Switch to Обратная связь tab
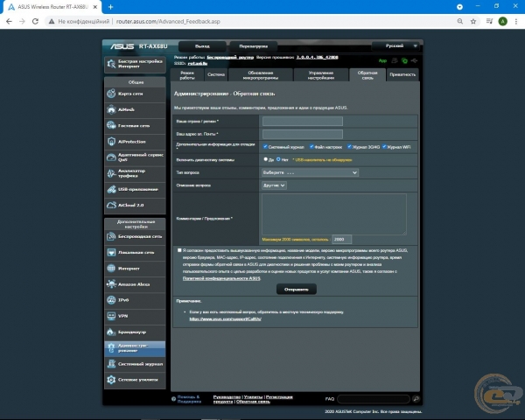Screen dimensions: 525x420 pyautogui.click(x=367, y=75)
